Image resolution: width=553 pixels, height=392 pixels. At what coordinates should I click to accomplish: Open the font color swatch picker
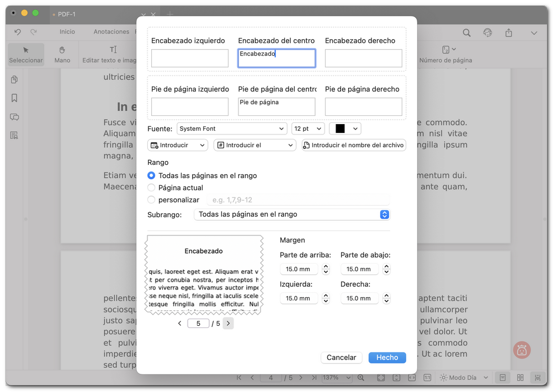coord(345,128)
